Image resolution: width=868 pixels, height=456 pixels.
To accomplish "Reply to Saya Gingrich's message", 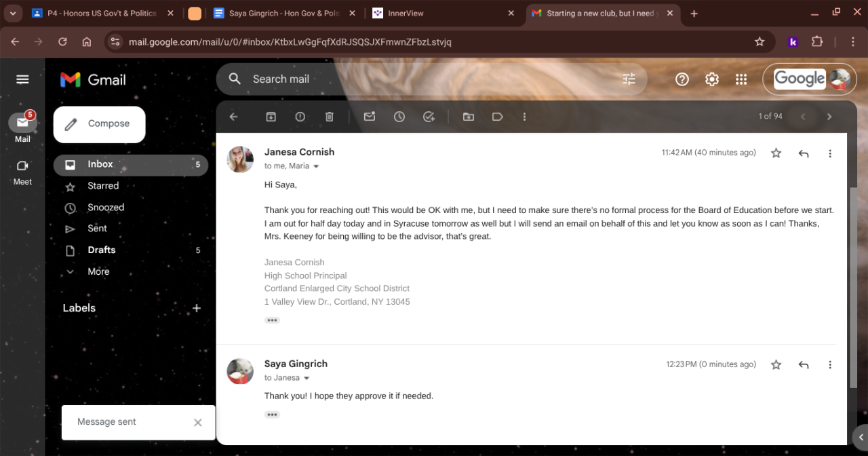I will [x=804, y=365].
